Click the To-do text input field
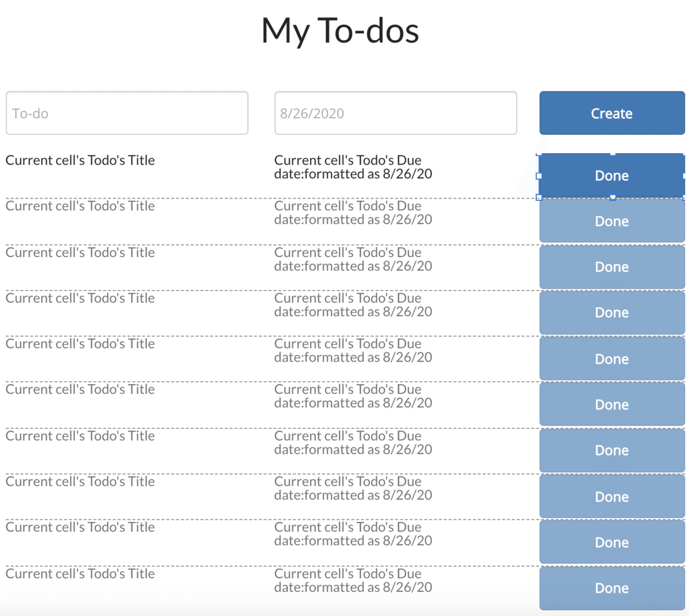Image resolution: width=689 pixels, height=616 pixels. (x=127, y=113)
